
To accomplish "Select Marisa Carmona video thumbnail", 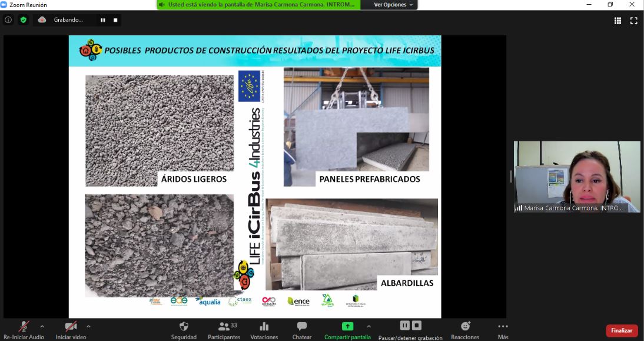I will coord(576,176).
